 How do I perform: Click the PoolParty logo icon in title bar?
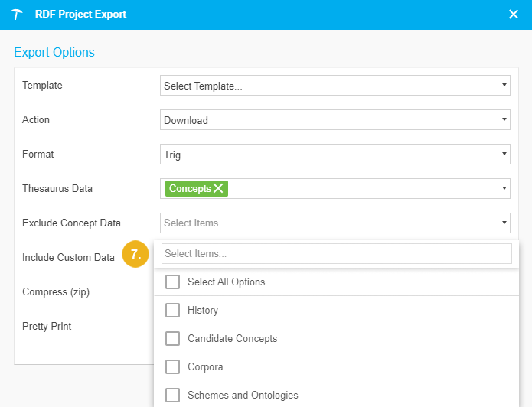[17, 15]
